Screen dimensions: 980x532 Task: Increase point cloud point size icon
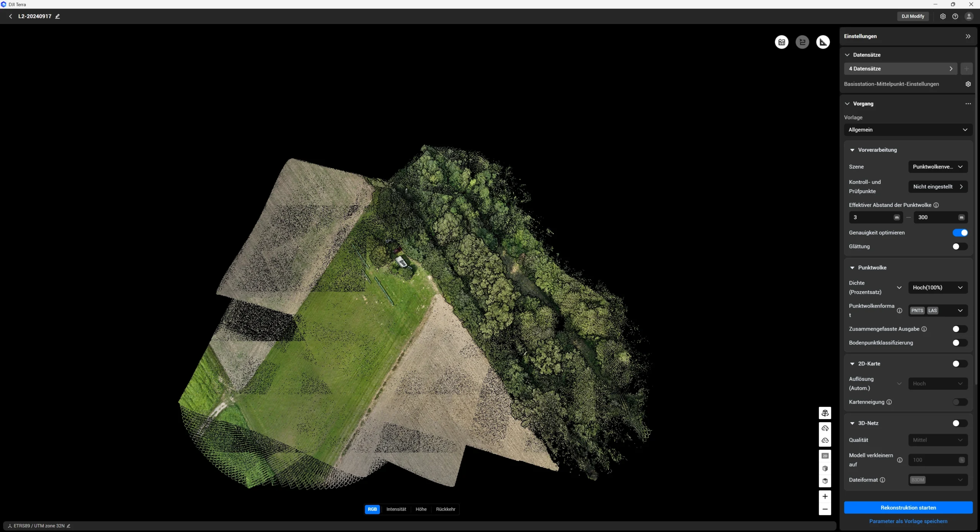coord(825,428)
